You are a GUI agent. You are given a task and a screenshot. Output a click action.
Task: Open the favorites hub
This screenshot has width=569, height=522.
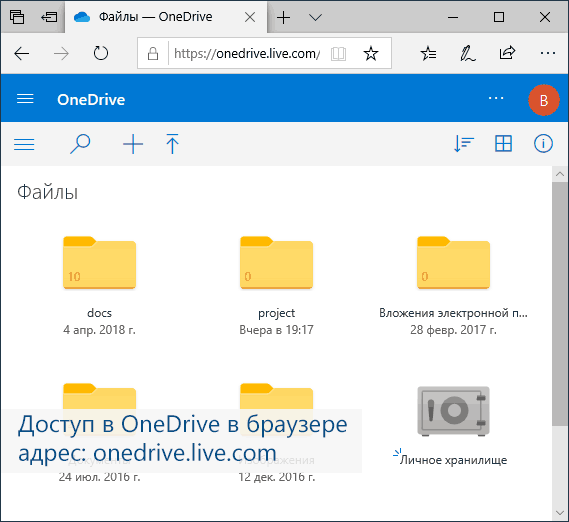pos(428,53)
